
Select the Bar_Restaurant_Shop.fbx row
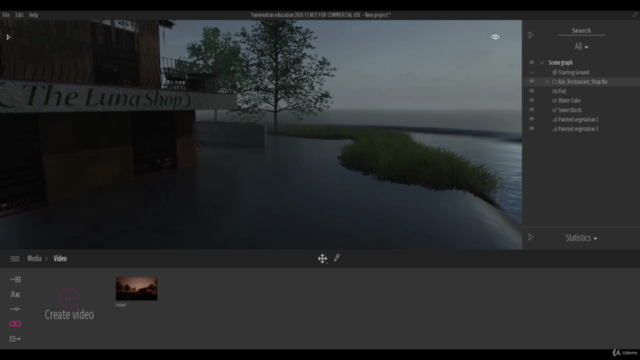(581, 82)
